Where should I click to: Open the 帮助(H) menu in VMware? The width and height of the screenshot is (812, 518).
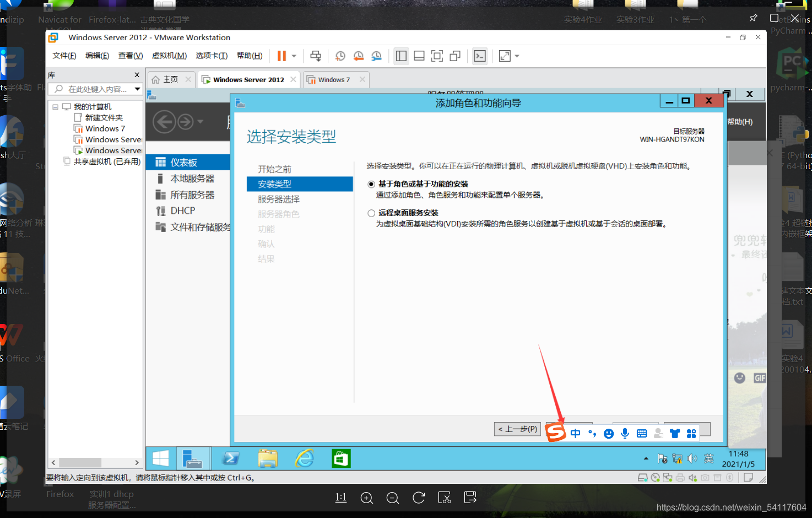(x=250, y=56)
